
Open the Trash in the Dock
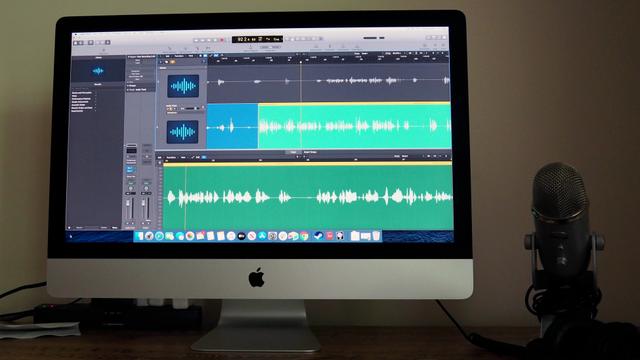(376, 236)
